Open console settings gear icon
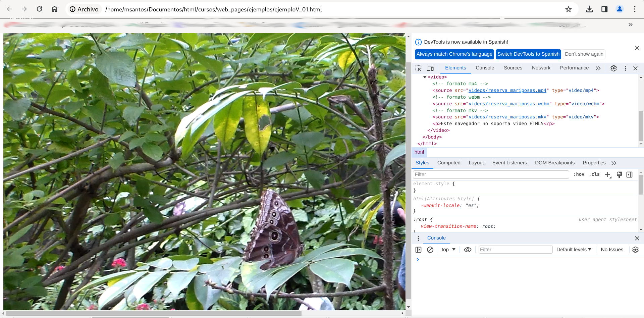Viewport: 644px width, 318px height. click(x=635, y=250)
